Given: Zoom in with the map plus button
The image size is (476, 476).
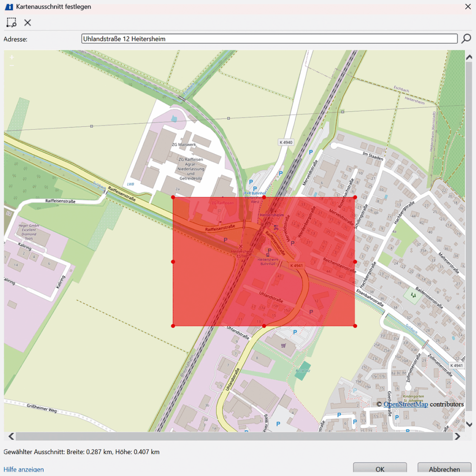Looking at the screenshot, I should point(12,57).
